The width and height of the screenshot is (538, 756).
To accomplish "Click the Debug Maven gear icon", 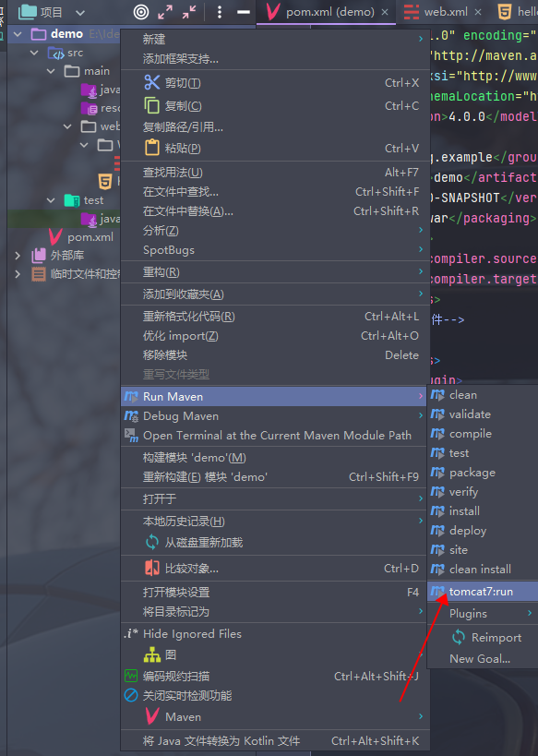I will coord(131,416).
